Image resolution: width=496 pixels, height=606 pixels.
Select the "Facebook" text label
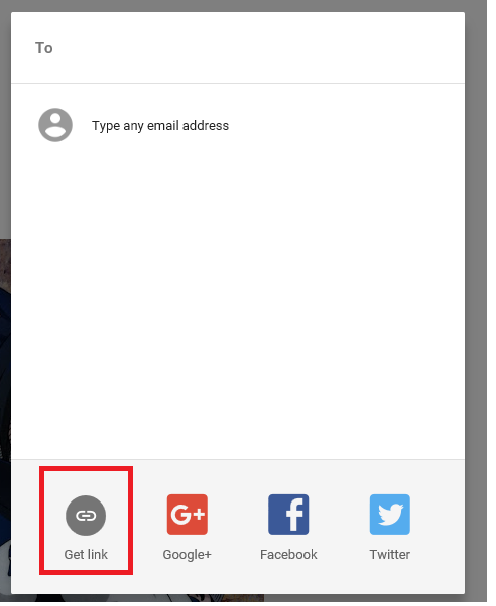point(288,554)
